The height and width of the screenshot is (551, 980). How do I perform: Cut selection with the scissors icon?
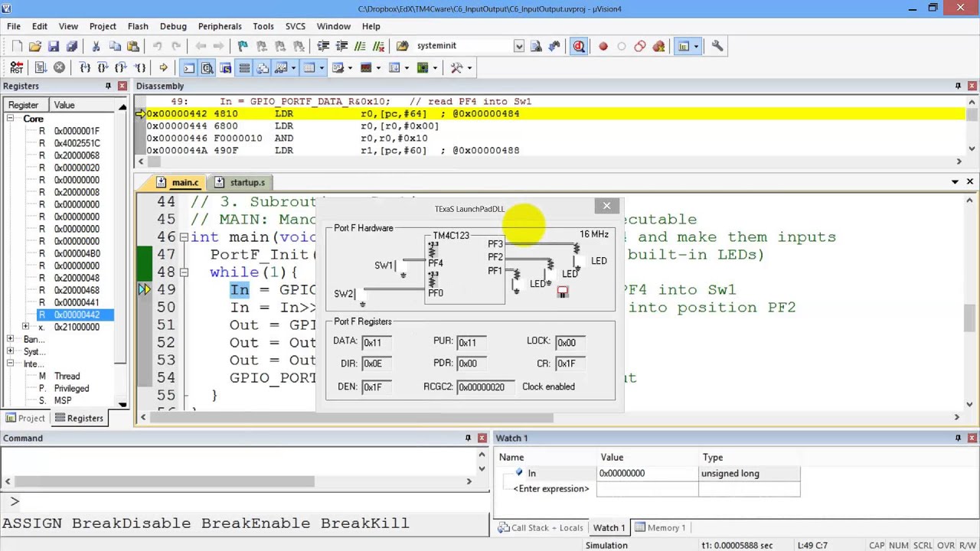96,47
